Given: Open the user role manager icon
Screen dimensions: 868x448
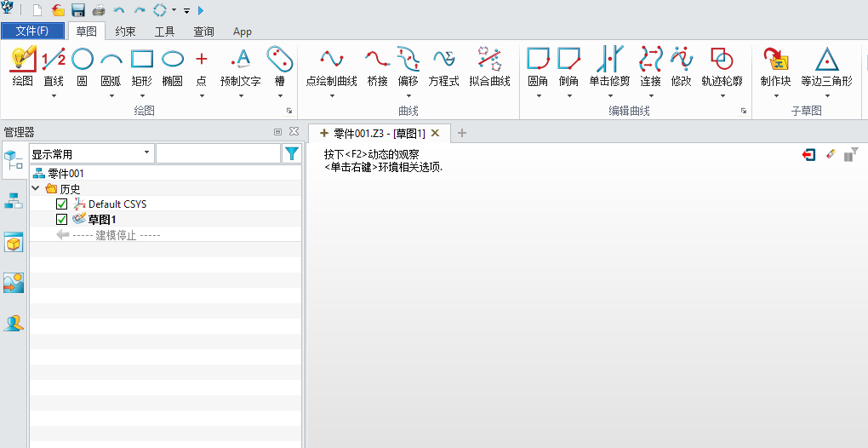Looking at the screenshot, I should point(14,324).
